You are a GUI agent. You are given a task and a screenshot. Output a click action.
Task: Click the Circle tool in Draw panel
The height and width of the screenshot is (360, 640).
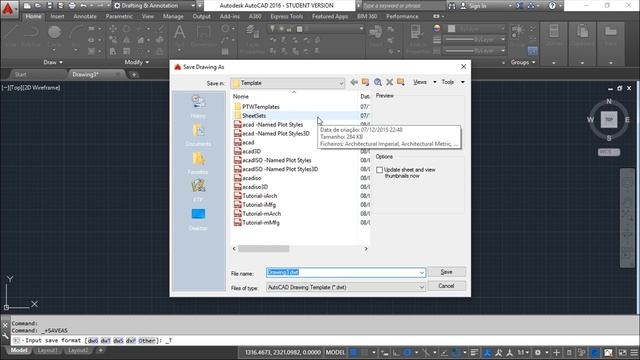point(54,32)
